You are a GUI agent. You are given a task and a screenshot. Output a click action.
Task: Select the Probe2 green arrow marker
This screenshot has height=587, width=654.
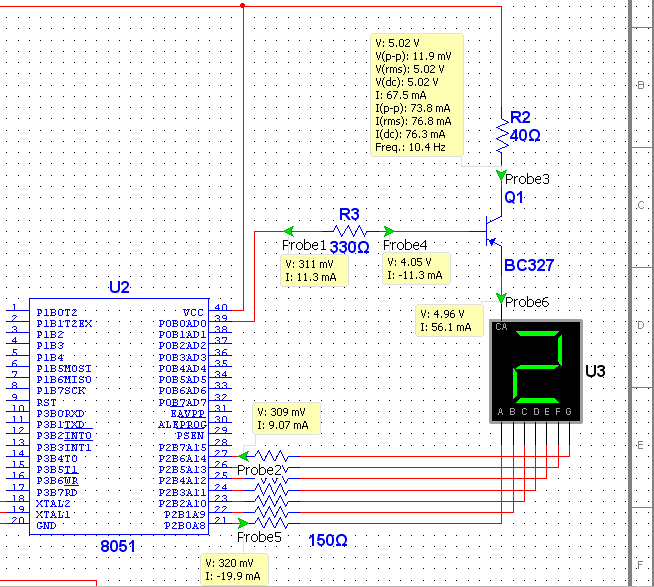click(244, 456)
